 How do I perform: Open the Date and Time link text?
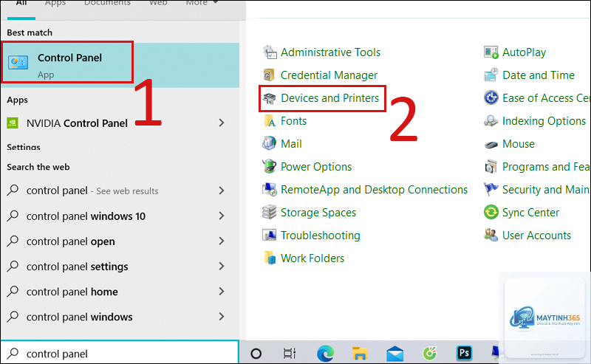pos(539,75)
